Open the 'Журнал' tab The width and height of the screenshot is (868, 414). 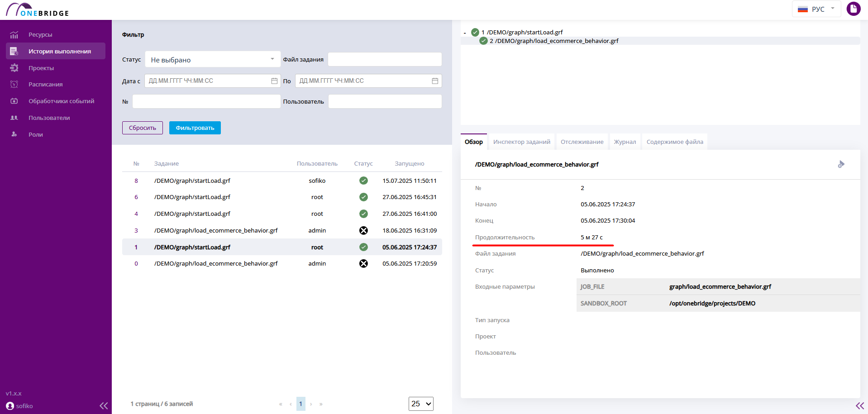[625, 142]
